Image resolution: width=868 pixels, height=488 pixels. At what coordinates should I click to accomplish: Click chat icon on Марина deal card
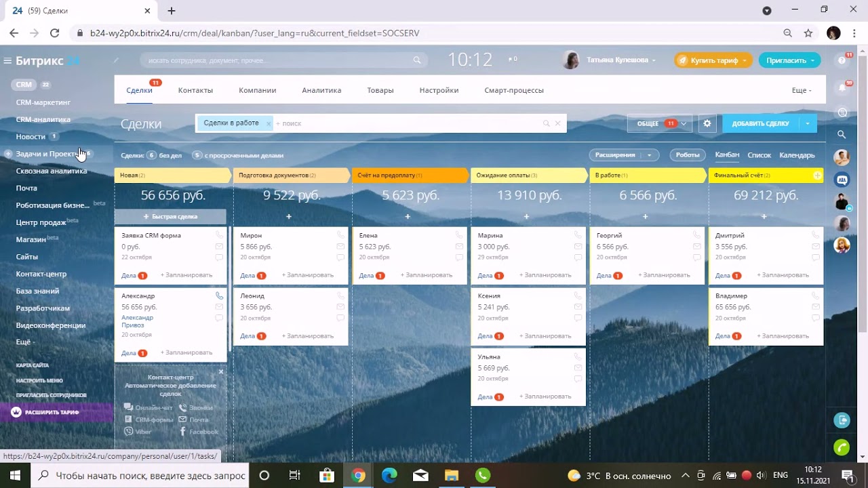click(x=578, y=258)
